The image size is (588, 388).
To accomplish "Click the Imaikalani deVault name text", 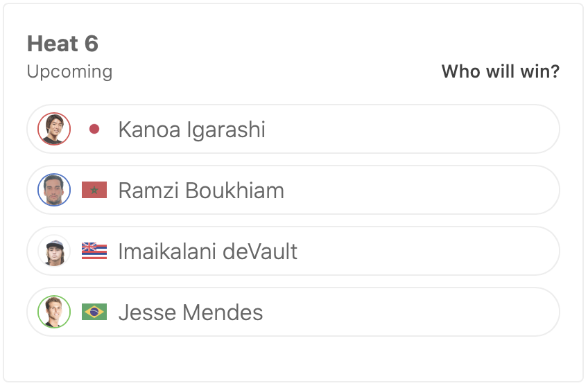I will click(207, 252).
